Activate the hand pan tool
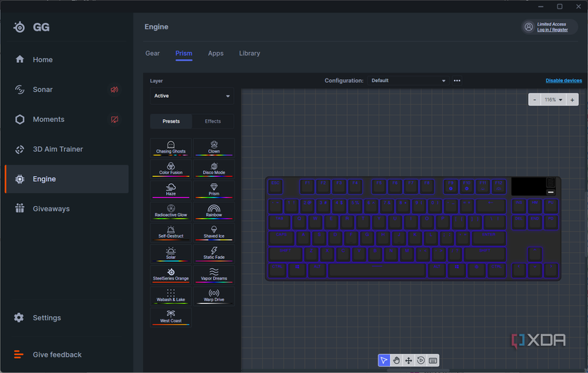This screenshot has height=373, width=588. (x=396, y=361)
